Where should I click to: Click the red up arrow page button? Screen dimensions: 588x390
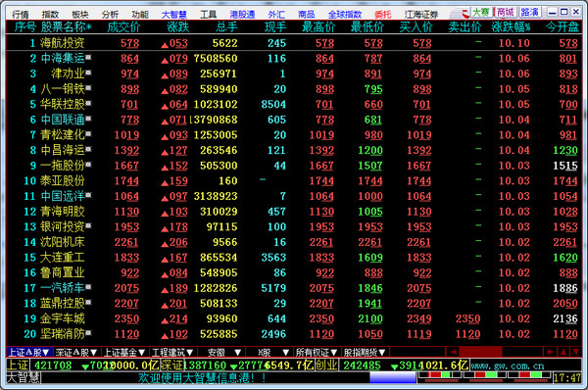point(563,352)
